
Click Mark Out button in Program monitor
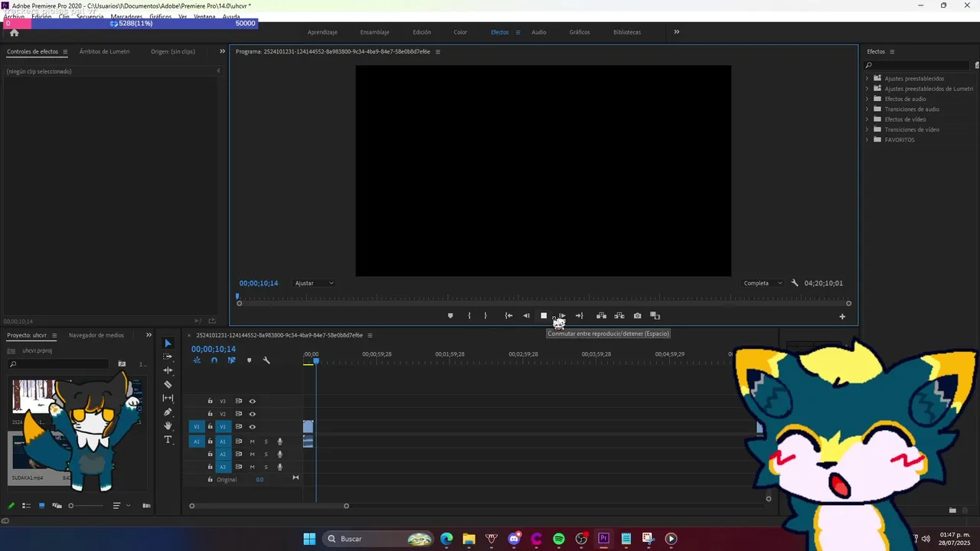(x=485, y=315)
